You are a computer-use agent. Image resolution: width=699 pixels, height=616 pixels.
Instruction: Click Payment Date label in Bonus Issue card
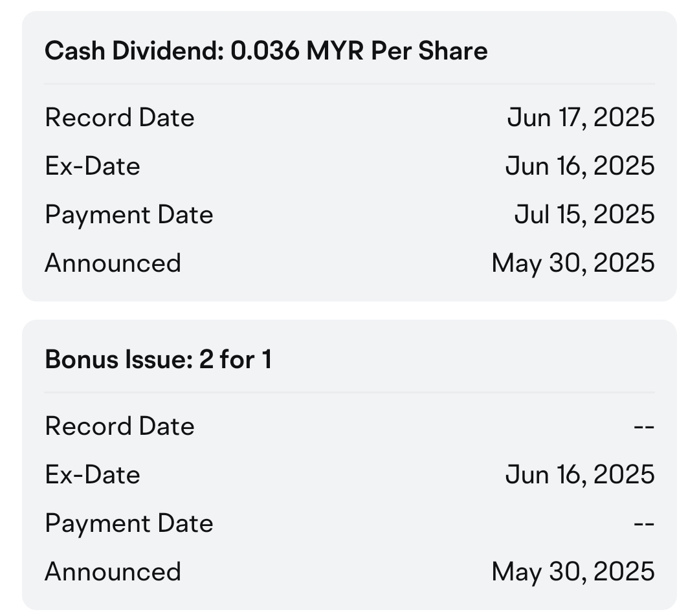point(129,523)
